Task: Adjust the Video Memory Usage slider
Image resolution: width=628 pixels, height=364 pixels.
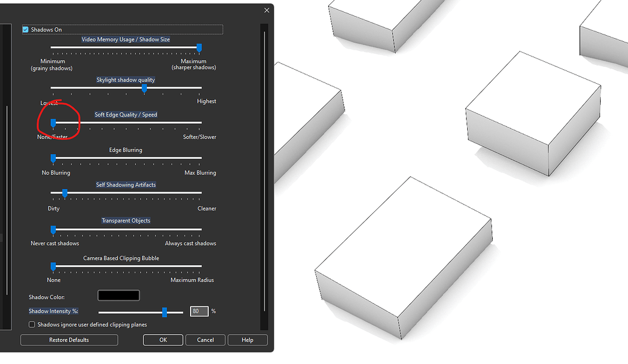Action: 198,49
